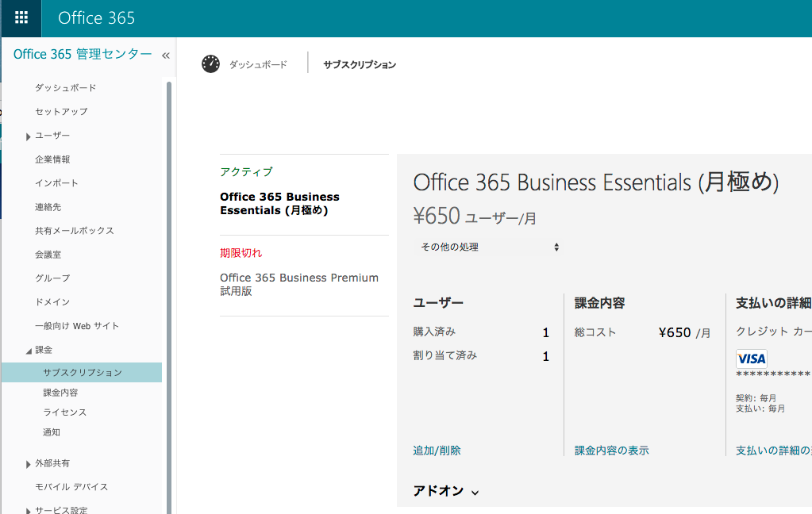Collapse the 課金 section triangle
812x514 pixels.
point(29,351)
